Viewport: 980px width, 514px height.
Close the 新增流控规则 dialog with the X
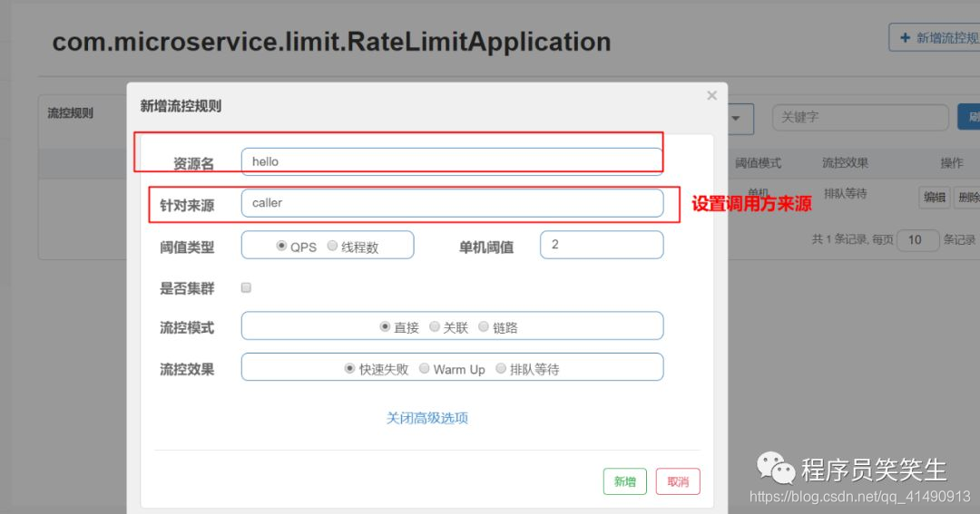tap(712, 95)
